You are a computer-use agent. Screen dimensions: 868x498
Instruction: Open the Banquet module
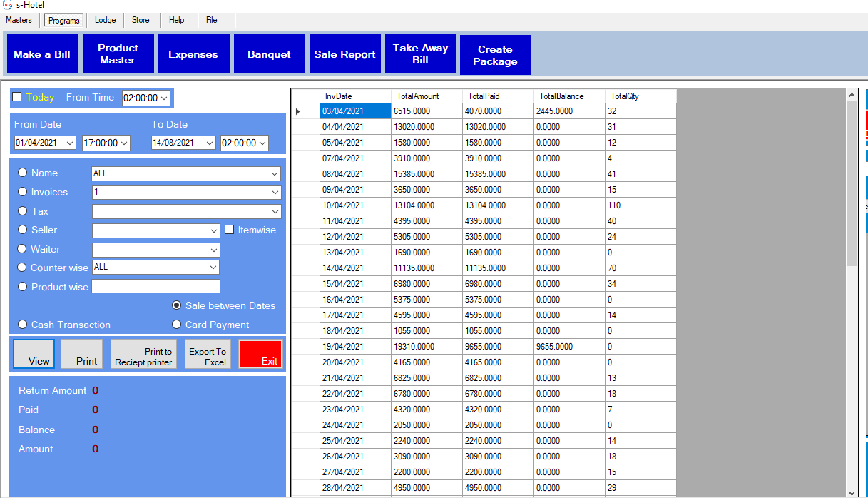[x=269, y=54]
